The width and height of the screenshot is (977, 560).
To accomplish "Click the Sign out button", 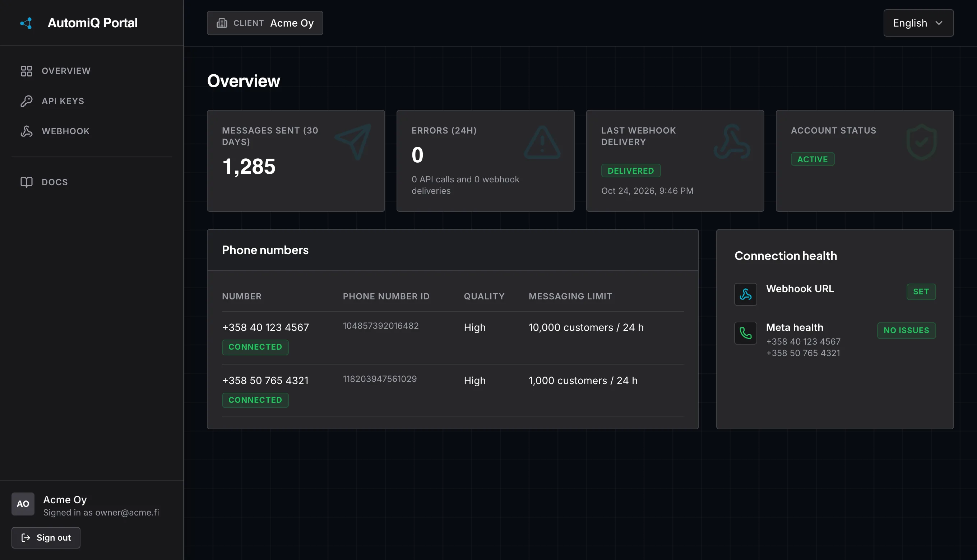I will pyautogui.click(x=46, y=538).
